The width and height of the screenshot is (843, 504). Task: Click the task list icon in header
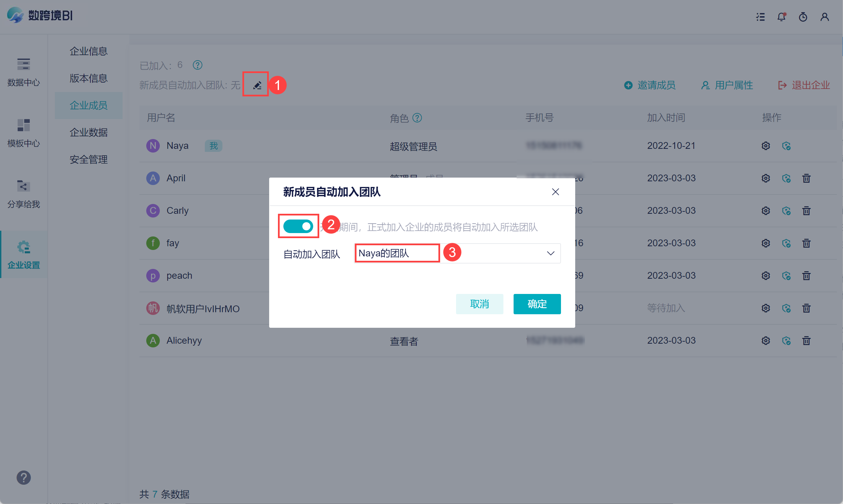click(x=760, y=17)
